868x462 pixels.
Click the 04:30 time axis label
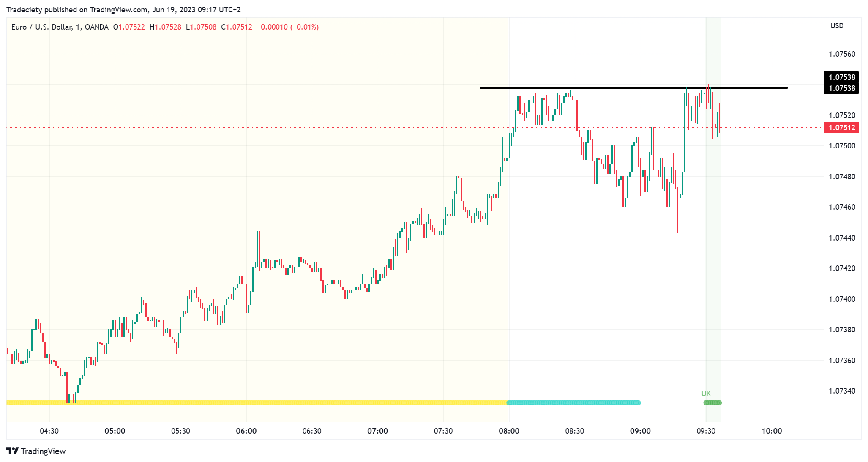49,431
